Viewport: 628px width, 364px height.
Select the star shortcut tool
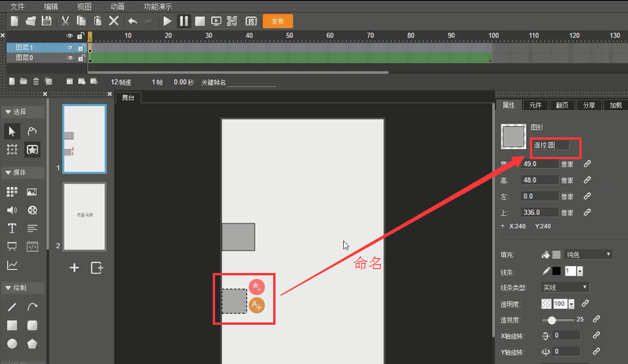[32, 150]
